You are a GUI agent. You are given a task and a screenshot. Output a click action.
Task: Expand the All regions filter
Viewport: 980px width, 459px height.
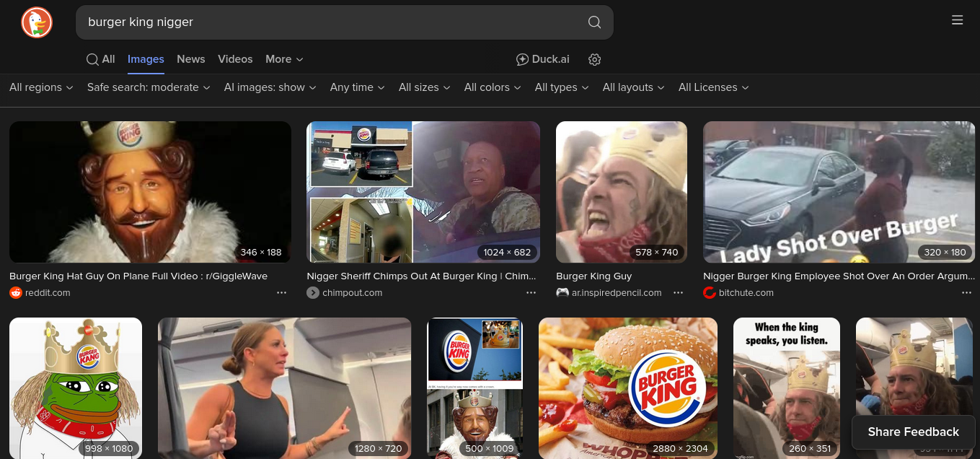pyautogui.click(x=41, y=87)
